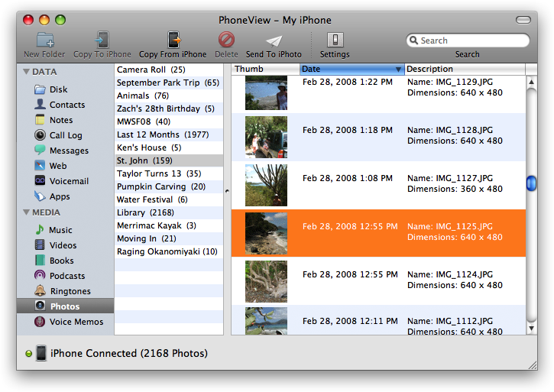
Task: Open the Contacts person icon
Action: pos(40,104)
